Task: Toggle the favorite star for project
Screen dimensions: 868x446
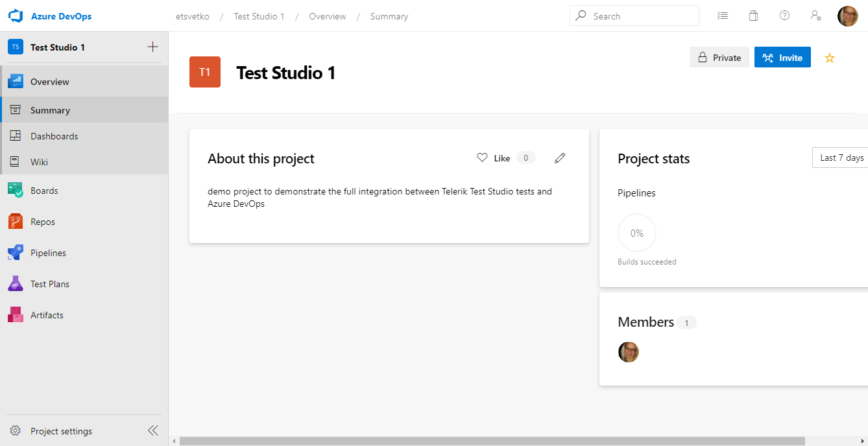Action: 829,58
